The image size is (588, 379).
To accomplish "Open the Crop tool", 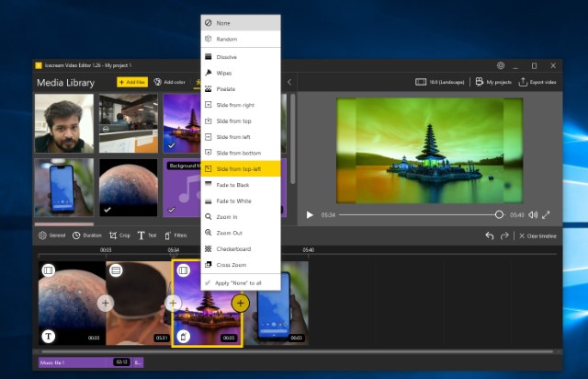I will (119, 235).
